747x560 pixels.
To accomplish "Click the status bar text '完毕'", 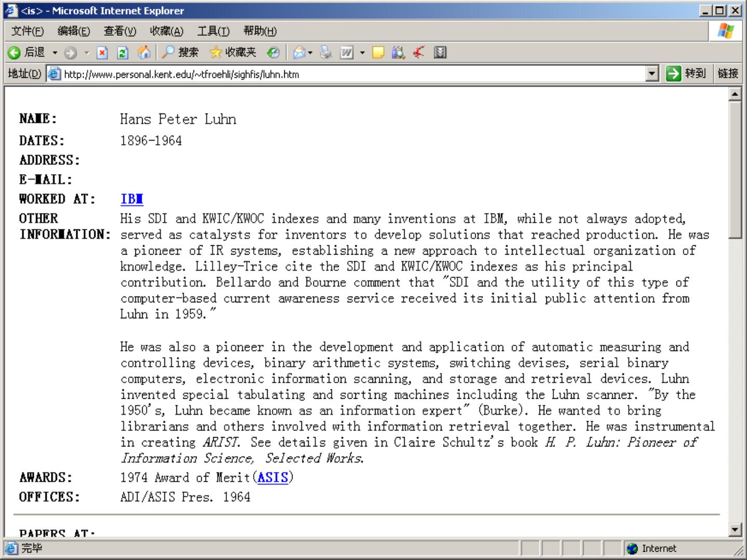I will tap(32, 548).
